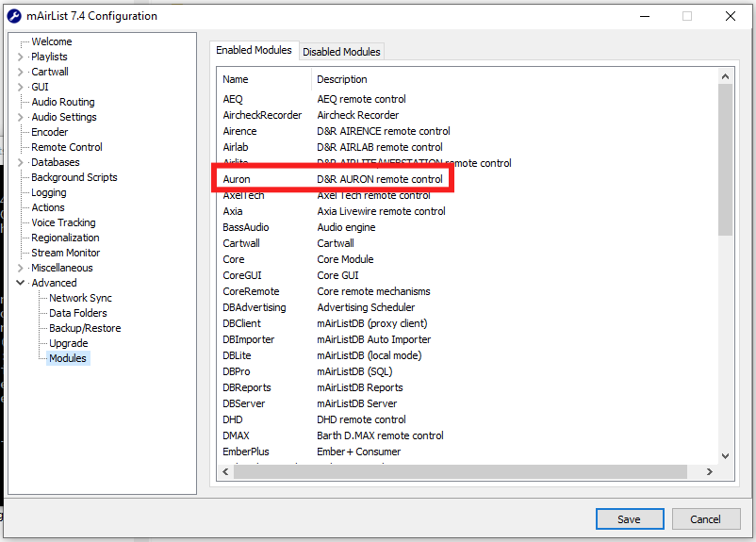
Task: Expand the Miscellaneous tree node
Action: 20,268
